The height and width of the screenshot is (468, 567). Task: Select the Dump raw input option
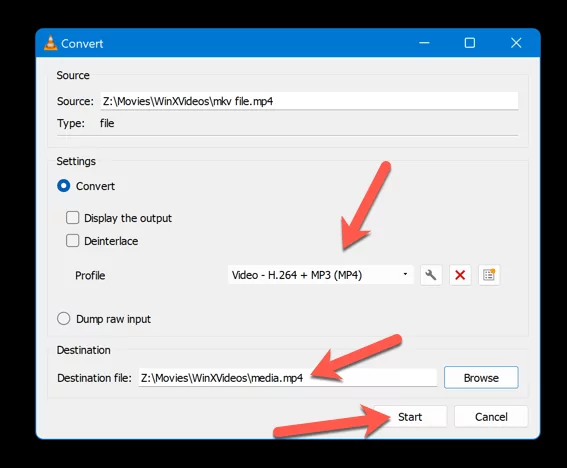pos(64,319)
